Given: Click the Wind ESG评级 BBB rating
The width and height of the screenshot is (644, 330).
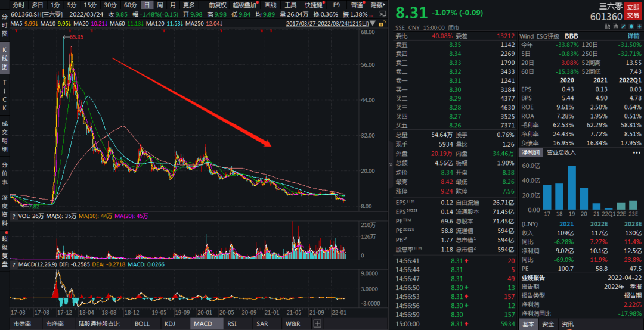Looking at the screenshot, I should (x=549, y=36).
